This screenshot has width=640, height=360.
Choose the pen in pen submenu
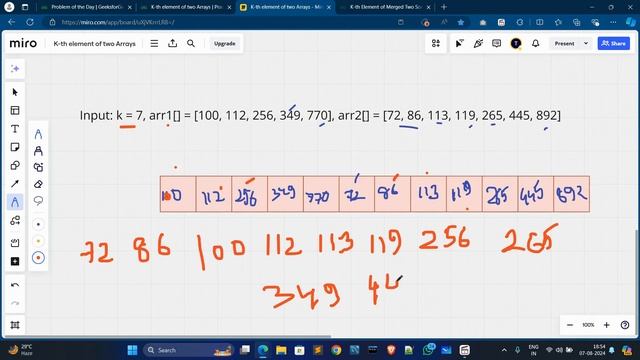point(38,134)
